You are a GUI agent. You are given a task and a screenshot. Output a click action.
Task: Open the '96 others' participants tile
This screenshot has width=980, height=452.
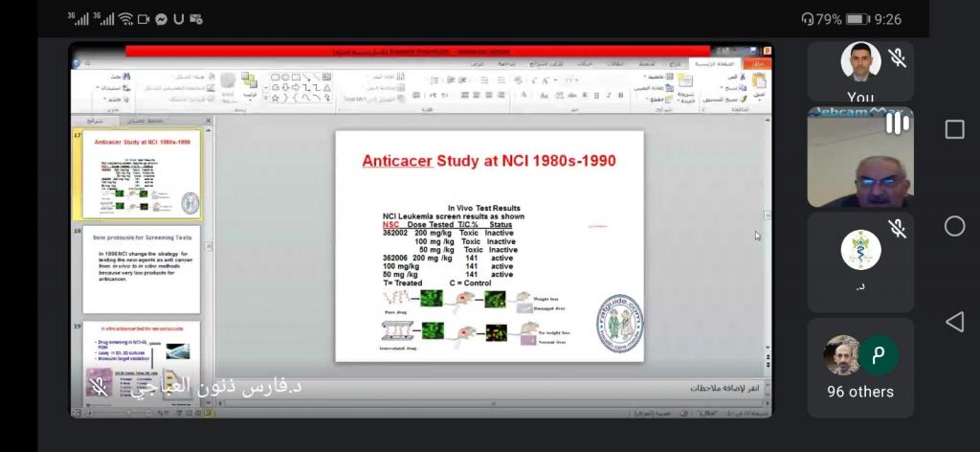(x=859, y=368)
